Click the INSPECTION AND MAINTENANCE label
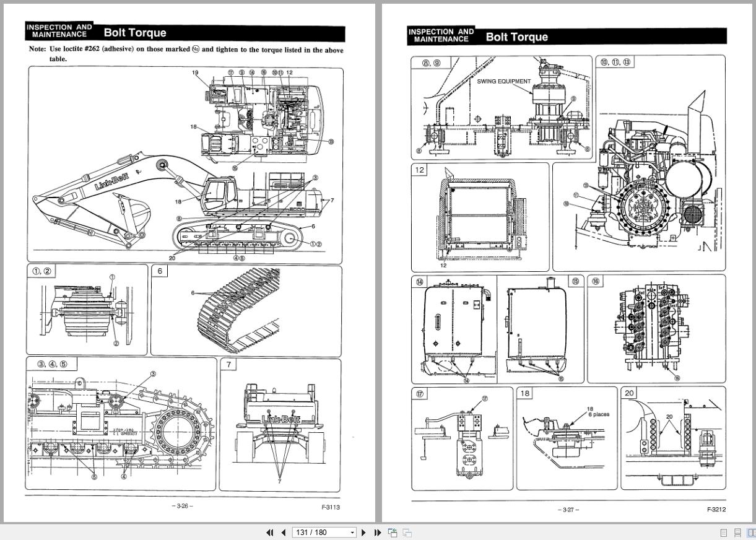The width and height of the screenshot is (756, 540). point(59,30)
